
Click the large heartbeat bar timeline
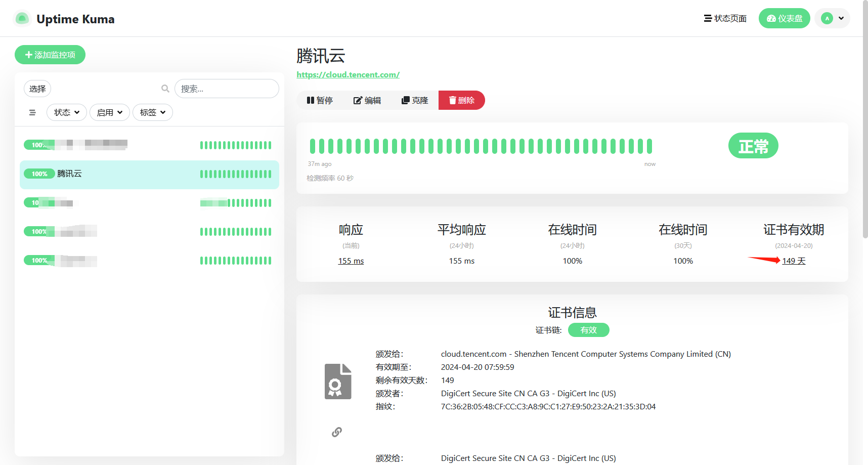(481, 146)
